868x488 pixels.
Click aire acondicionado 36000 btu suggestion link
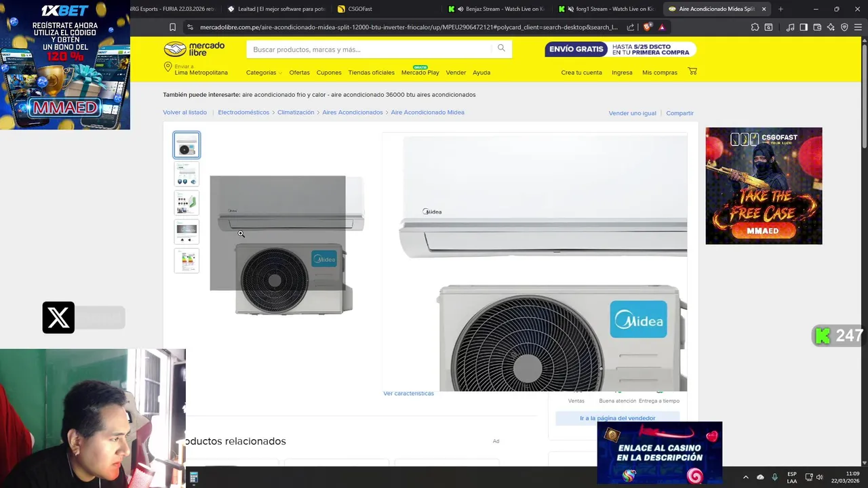[403, 95]
